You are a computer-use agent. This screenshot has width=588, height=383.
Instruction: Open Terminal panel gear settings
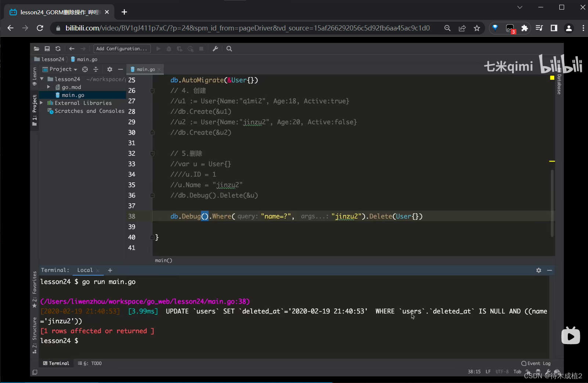539,270
